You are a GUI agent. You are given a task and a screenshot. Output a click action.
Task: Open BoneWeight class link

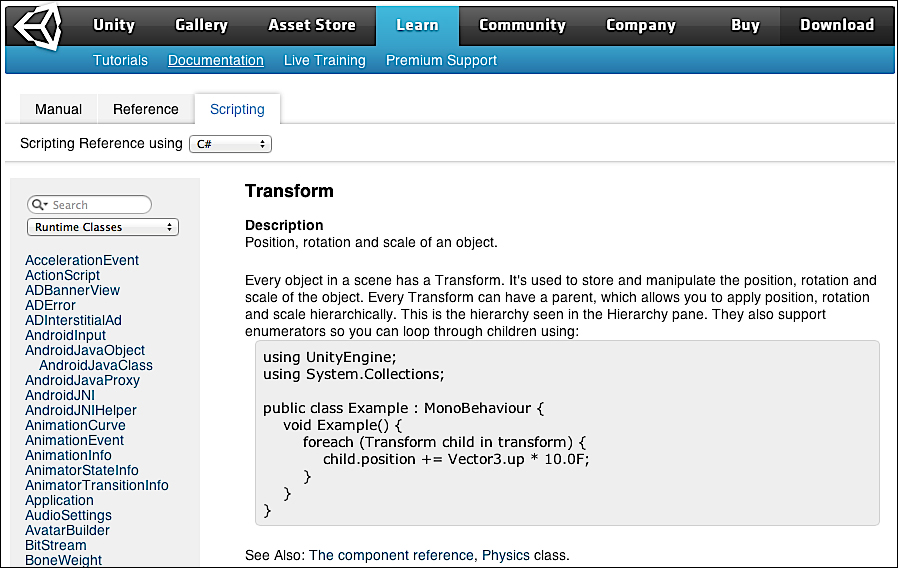point(63,559)
